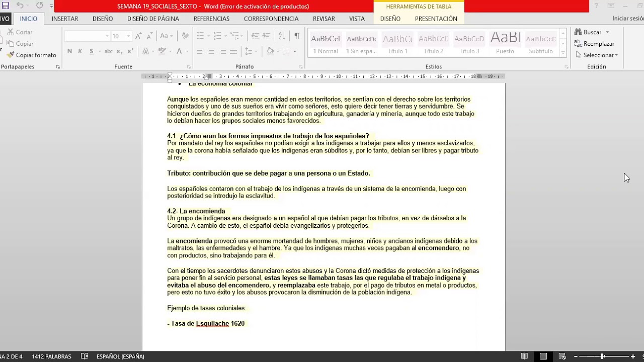Sort text alphabetically (A-Z icon)
Viewport: 644px width, 362px height.
coord(282,36)
